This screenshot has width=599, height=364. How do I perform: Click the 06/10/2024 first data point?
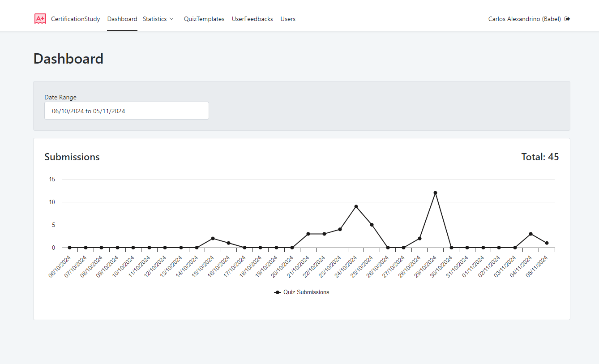(69, 248)
